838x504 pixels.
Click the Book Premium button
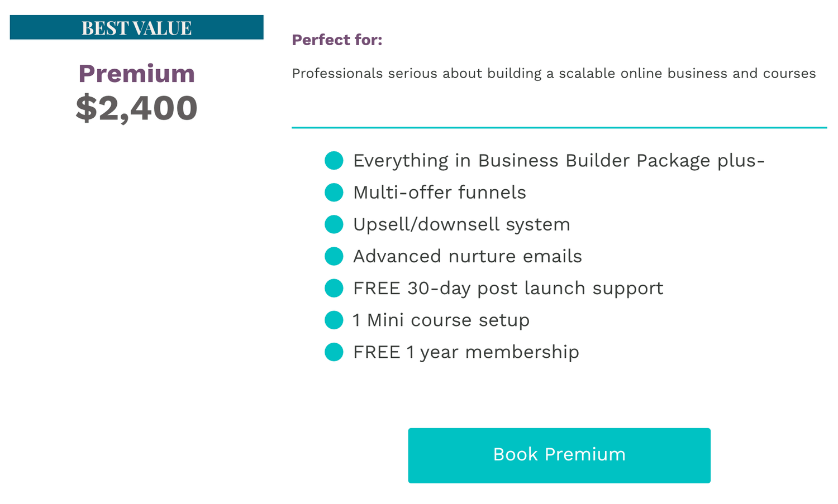click(559, 455)
